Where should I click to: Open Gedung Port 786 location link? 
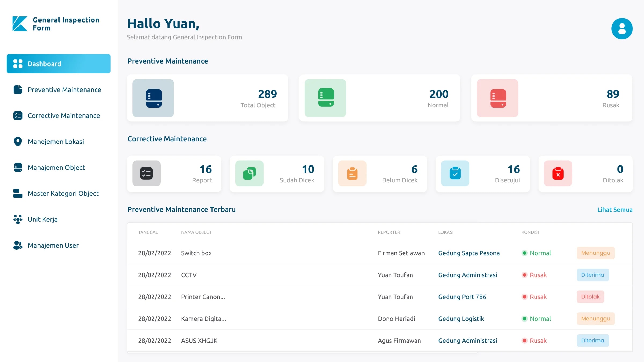point(462,297)
